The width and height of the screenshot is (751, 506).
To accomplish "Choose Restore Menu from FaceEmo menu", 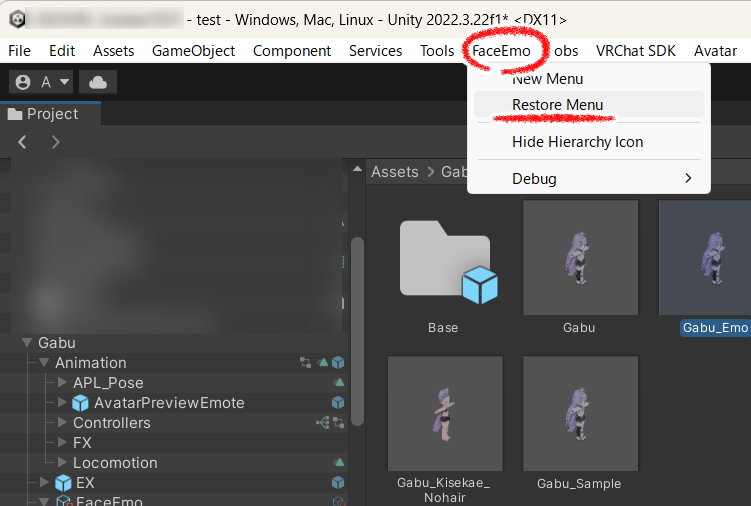I will [x=557, y=105].
